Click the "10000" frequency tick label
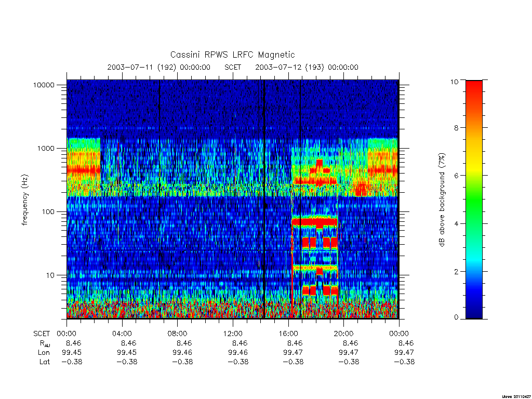 coord(44,85)
